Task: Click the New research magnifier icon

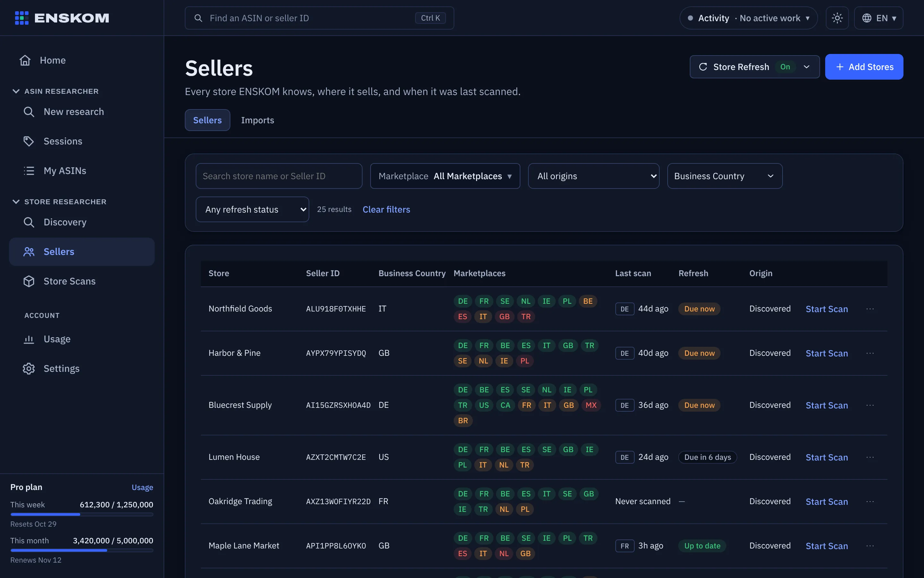Action: [x=29, y=112]
